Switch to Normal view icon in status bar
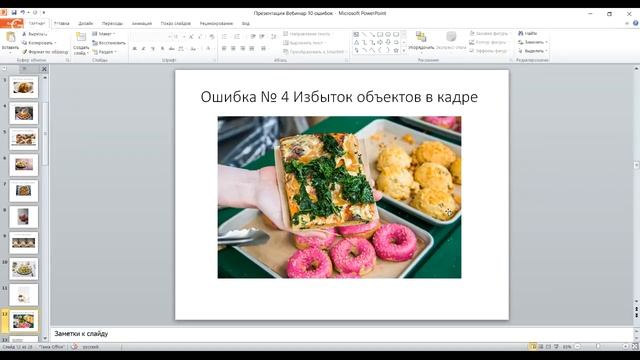 click(x=533, y=347)
